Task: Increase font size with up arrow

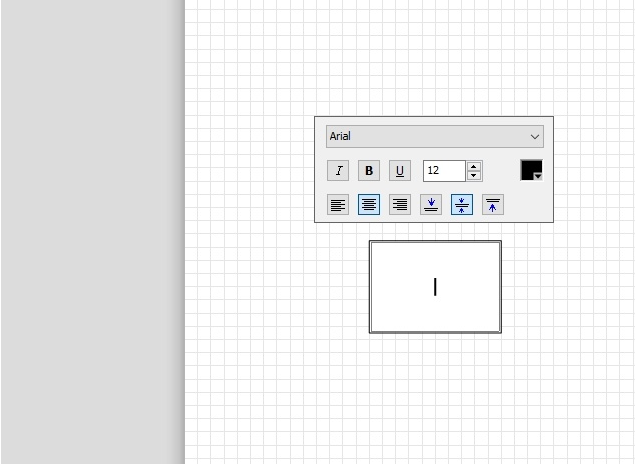Action: 474,166
